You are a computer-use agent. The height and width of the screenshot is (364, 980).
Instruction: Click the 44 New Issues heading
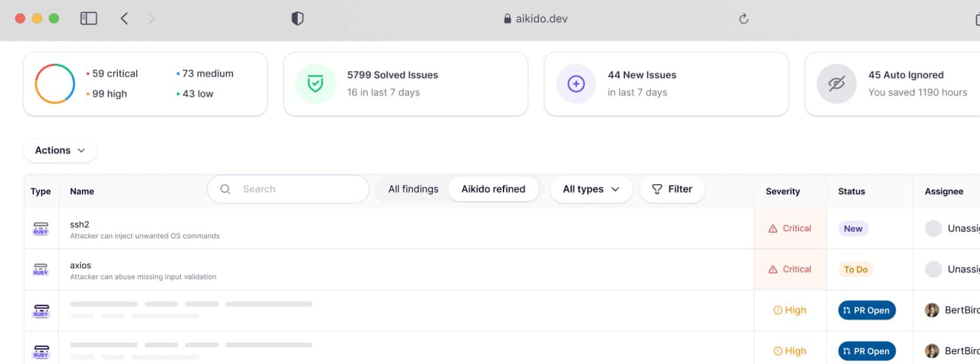point(642,75)
